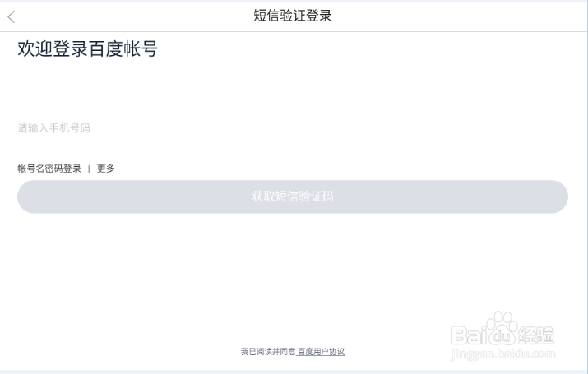The image size is (588, 374).
Task: Click the divider between 帐号名密码登录 and 更多
Action: (89, 169)
